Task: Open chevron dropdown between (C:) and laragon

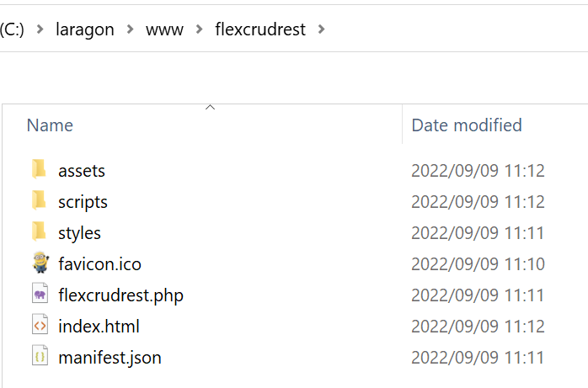Action: tap(39, 29)
